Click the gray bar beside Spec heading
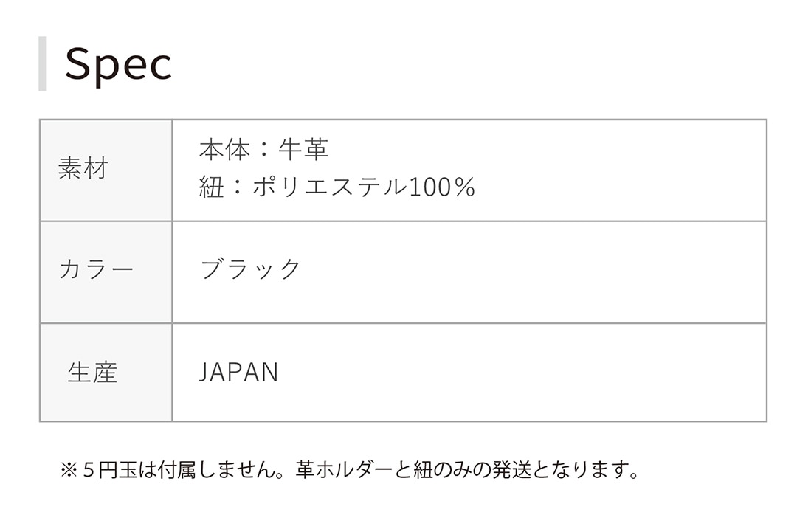Viewport: 797px width, 532px height. [x=43, y=63]
